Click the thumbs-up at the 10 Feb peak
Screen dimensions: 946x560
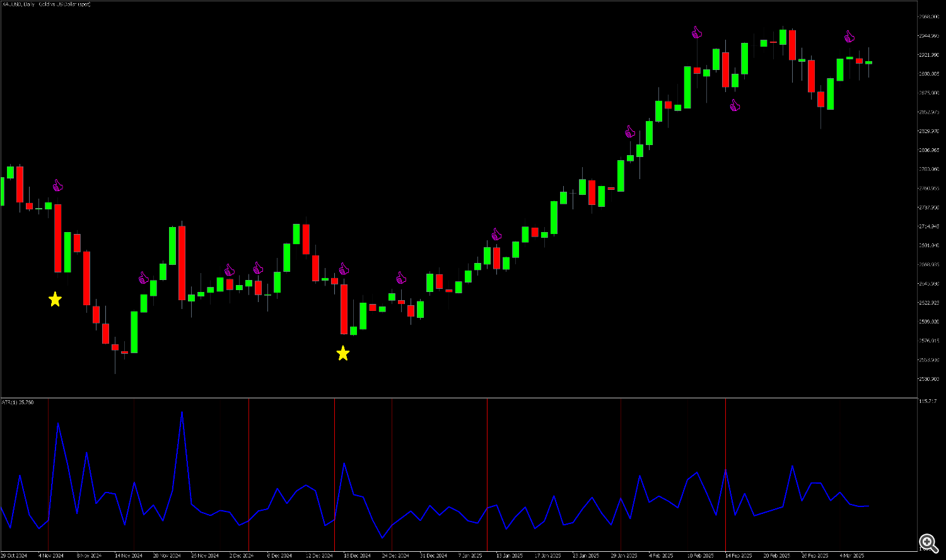click(x=697, y=33)
